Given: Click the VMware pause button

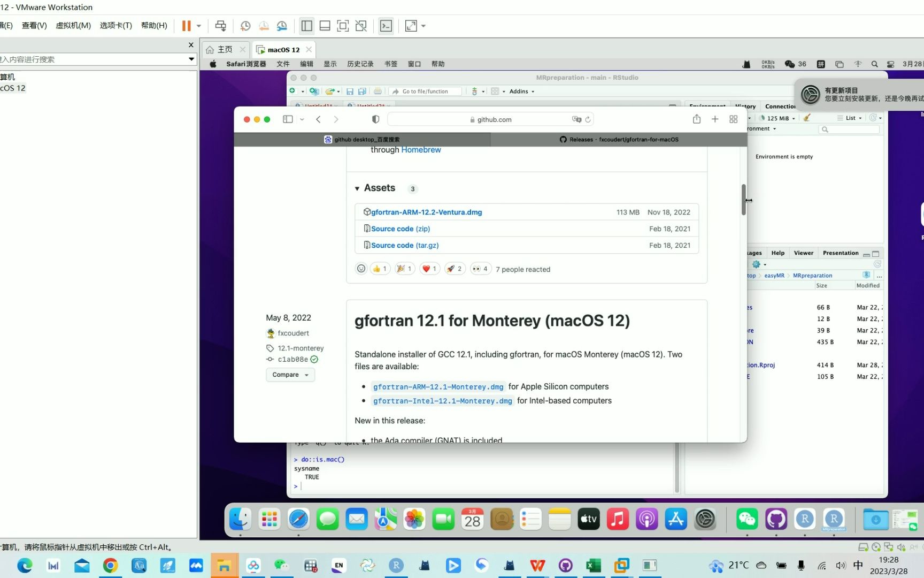Looking at the screenshot, I should (x=186, y=26).
